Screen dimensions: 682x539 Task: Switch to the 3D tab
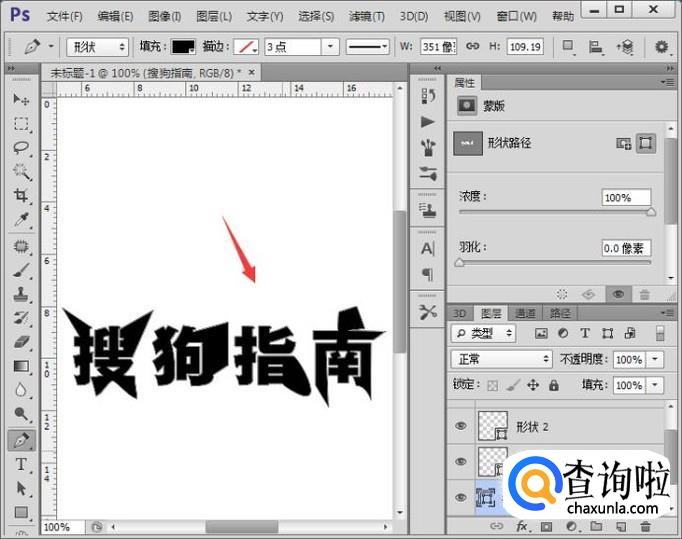(x=460, y=314)
